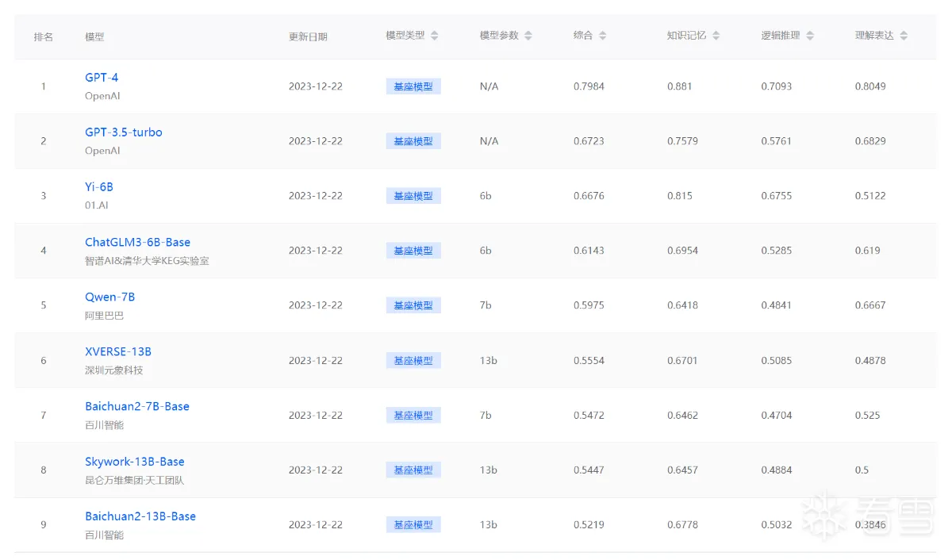Click 基座模型 tag in GPT-3.5-turbo row
Viewport: 952px width, 560px height.
tap(413, 141)
